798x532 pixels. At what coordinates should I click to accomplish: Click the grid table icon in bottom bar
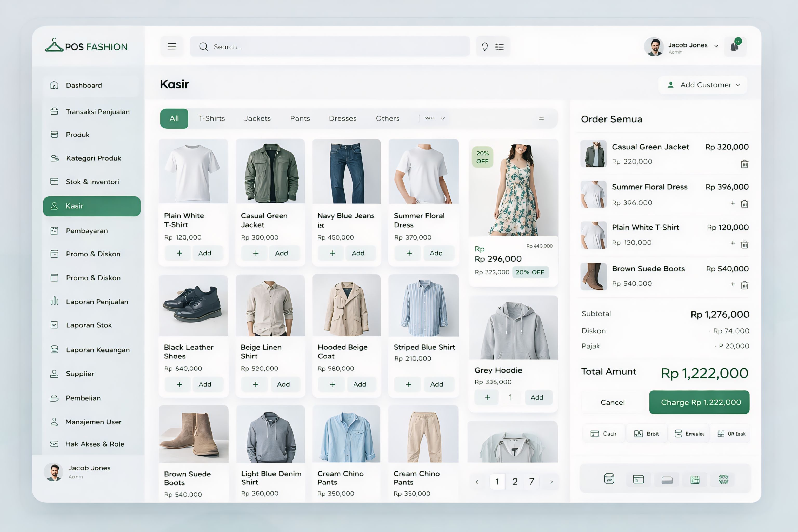(695, 480)
